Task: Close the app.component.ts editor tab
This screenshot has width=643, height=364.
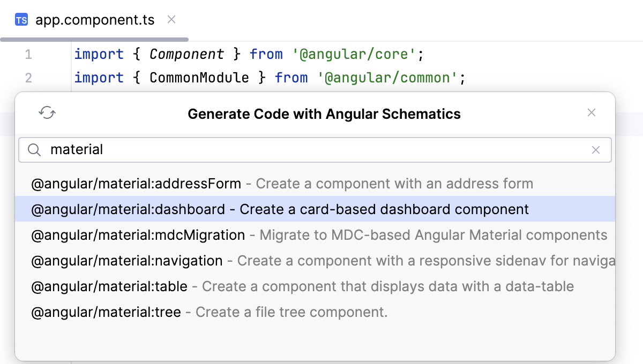Action: 170,19
